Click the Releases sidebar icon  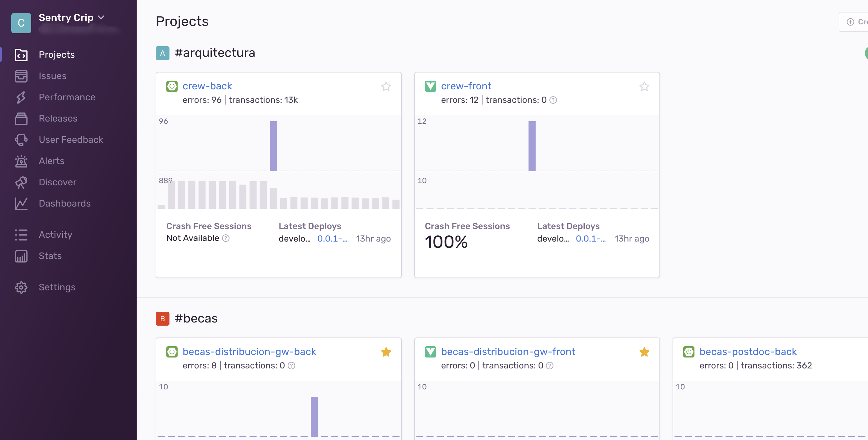pyautogui.click(x=21, y=118)
